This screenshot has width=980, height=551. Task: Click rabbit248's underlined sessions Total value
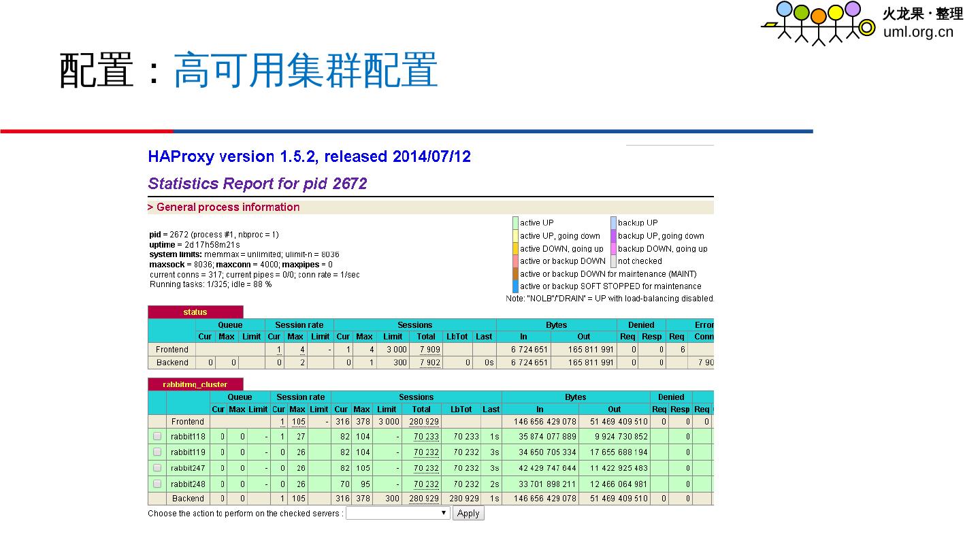[426, 484]
